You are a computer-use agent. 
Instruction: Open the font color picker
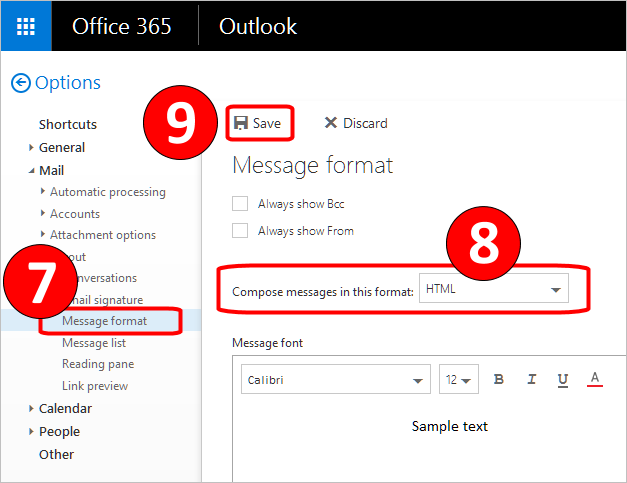pos(595,379)
